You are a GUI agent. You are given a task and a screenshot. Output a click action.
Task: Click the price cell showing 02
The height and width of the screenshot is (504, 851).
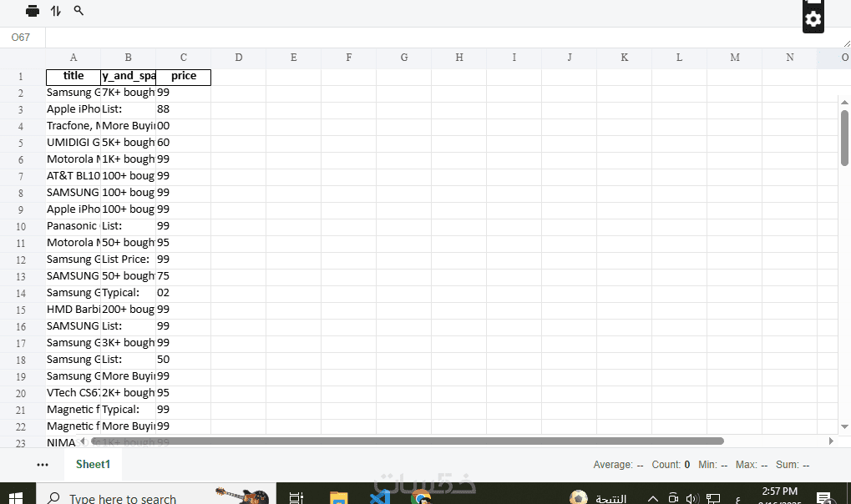[x=184, y=293]
